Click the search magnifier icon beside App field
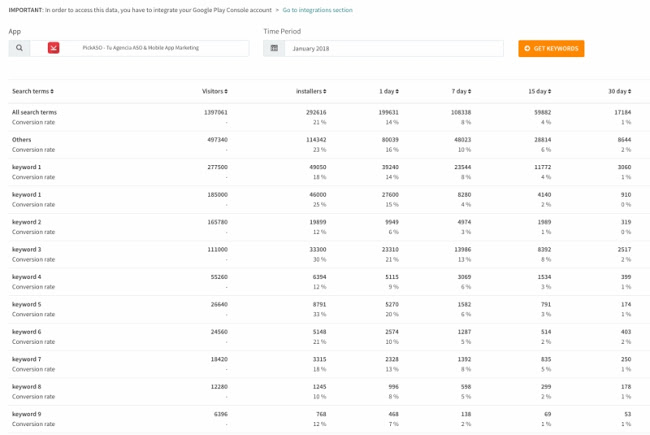Viewport: 650px width, 435px height. coord(19,48)
